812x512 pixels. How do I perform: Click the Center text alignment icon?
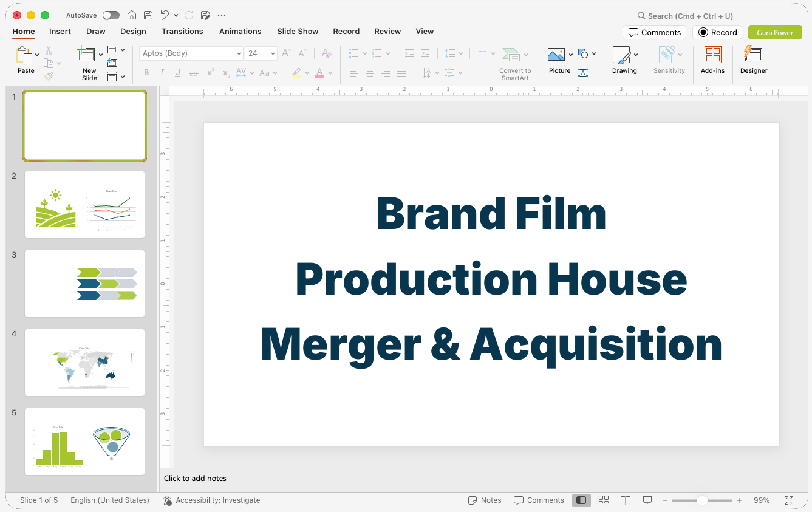click(x=370, y=73)
